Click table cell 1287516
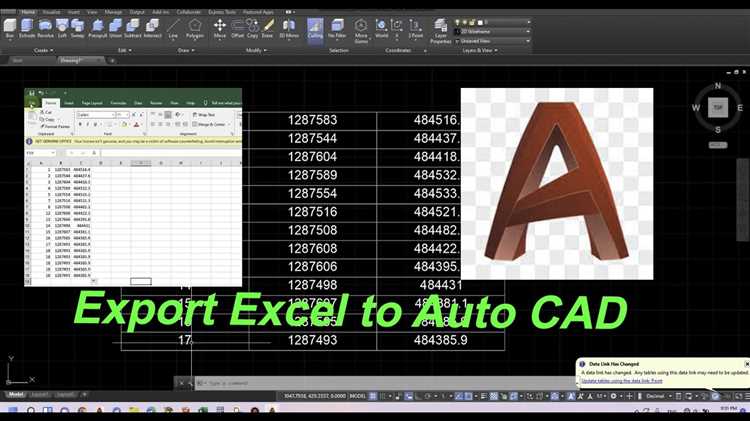 (x=312, y=212)
